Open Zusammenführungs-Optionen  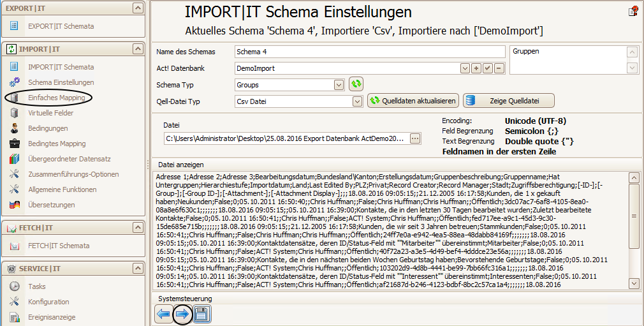(73, 174)
